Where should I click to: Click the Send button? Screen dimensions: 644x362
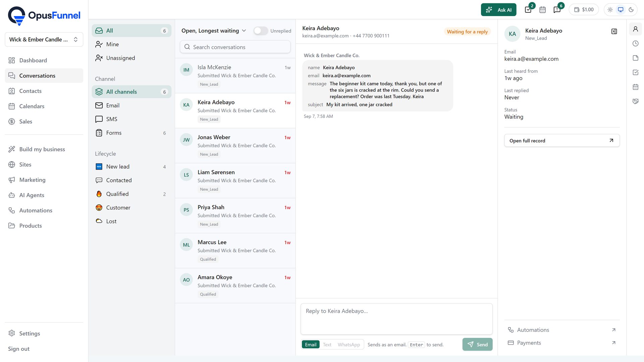click(x=477, y=344)
